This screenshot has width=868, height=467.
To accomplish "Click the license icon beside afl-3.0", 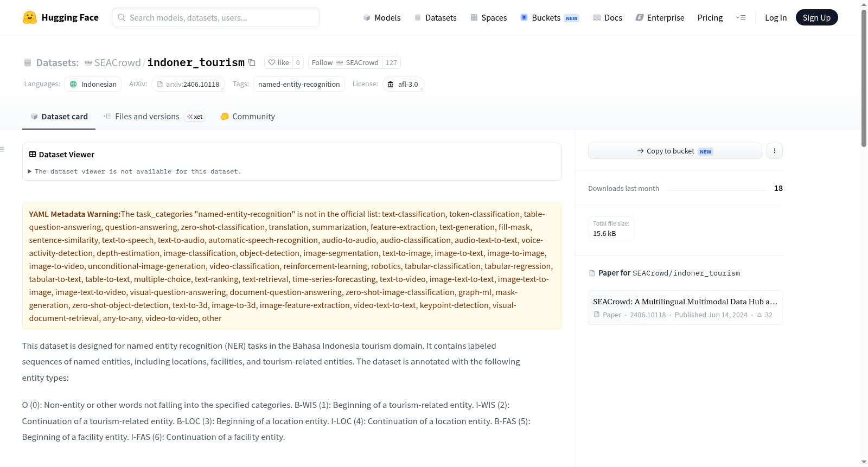I will pos(391,84).
